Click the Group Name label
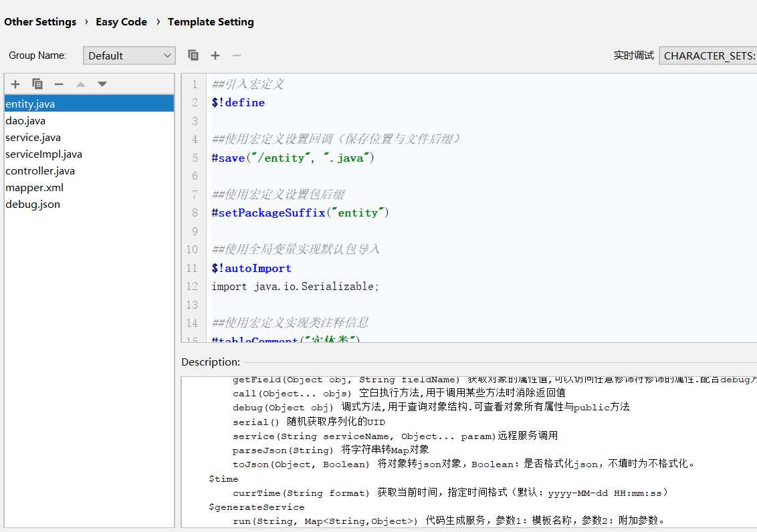Screen dimensions: 757x532 37,55
